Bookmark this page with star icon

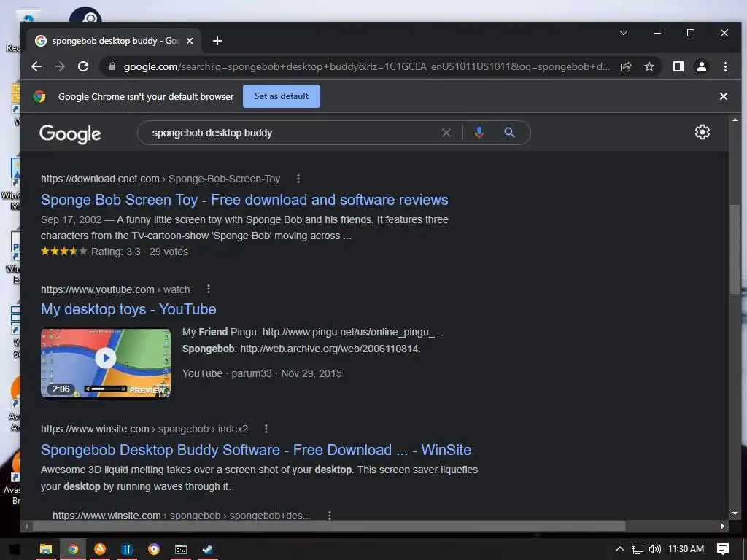point(649,66)
